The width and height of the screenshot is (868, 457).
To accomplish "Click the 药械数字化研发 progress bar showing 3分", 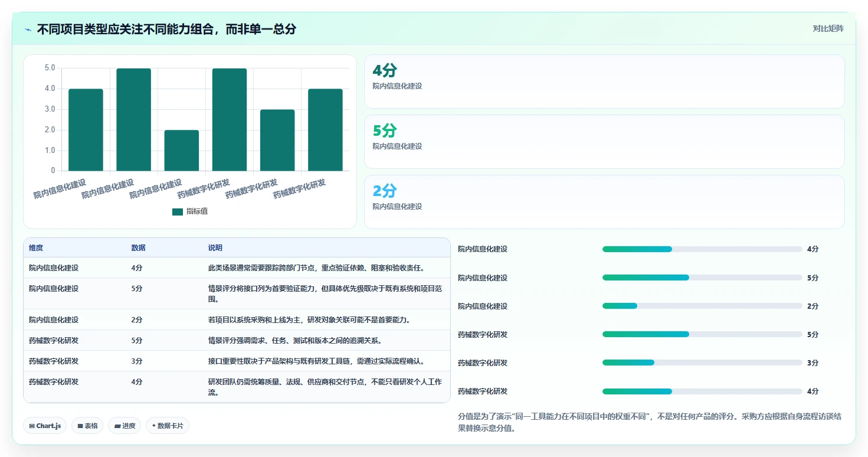I will [702, 363].
